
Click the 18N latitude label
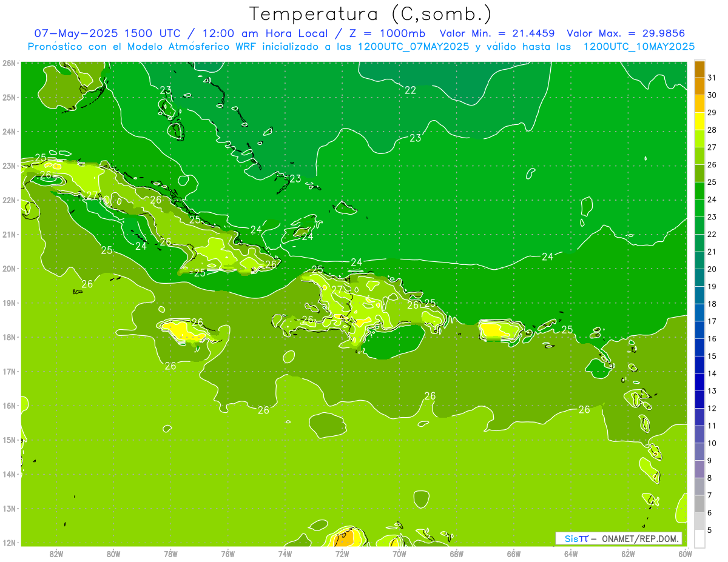[9, 337]
